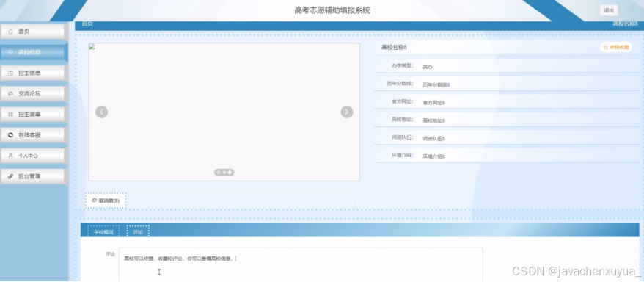Click the 取消赞(9) button

(x=106, y=200)
